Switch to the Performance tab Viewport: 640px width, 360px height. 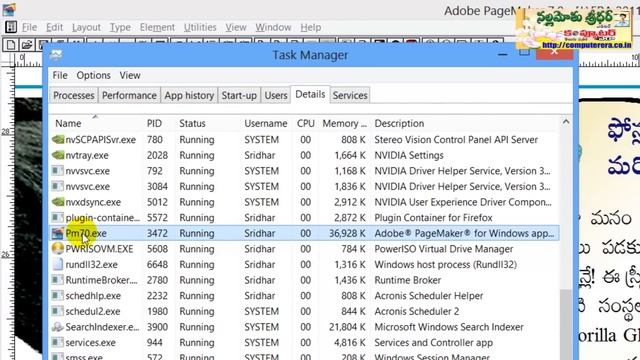coord(129,95)
